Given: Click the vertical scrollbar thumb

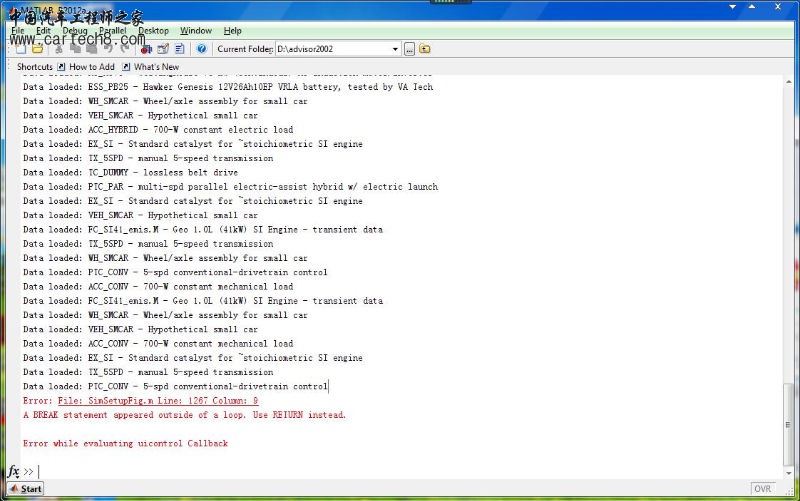Looking at the screenshot, I should tap(789, 424).
